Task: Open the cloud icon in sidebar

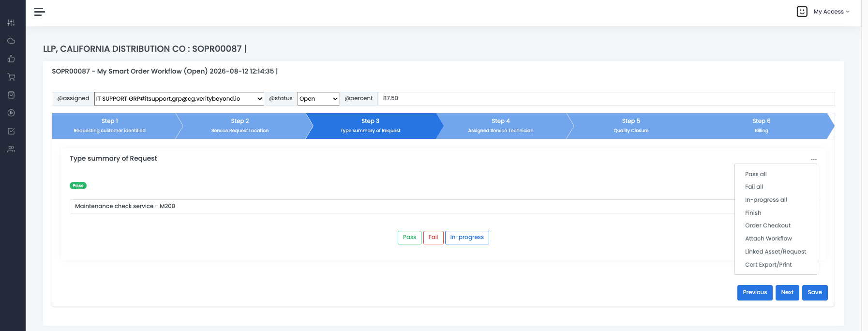Action: 11,41
